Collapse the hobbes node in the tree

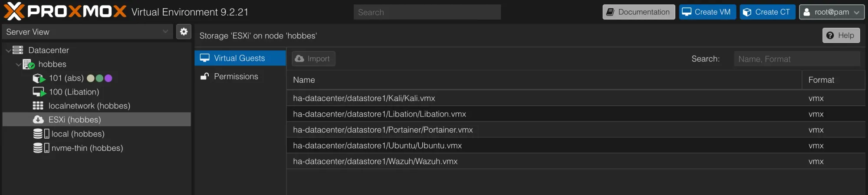18,65
